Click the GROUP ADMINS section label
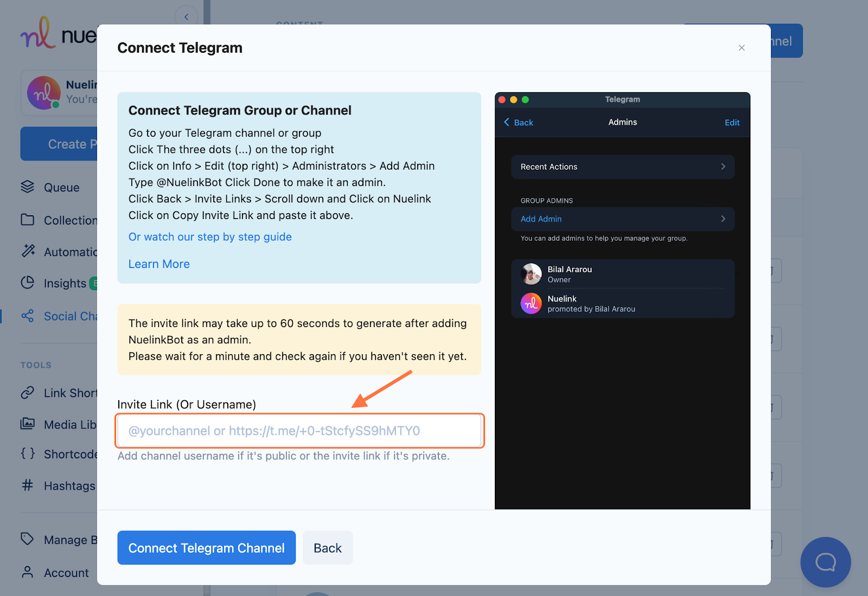This screenshot has width=868, height=596. 546,201
